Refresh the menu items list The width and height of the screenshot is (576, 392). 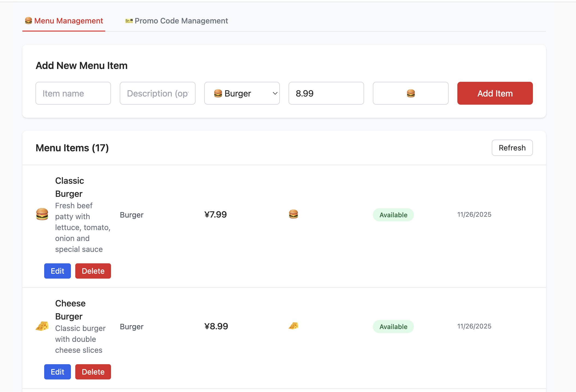tap(512, 148)
